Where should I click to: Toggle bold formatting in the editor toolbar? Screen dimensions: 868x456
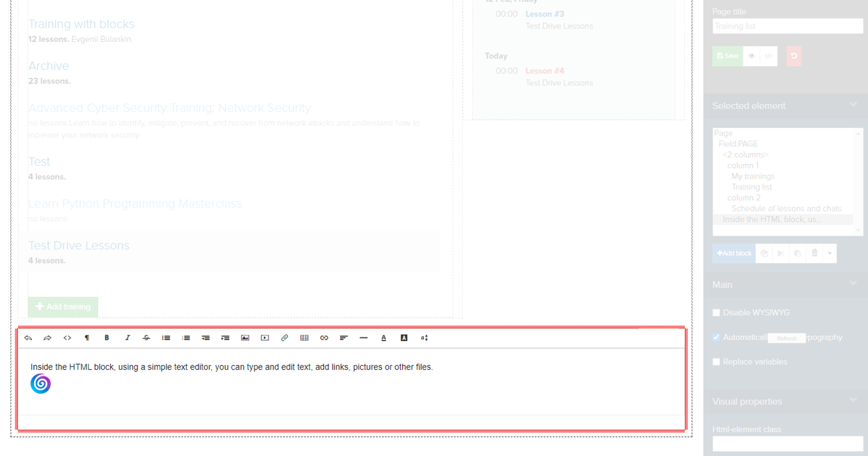tap(106, 337)
